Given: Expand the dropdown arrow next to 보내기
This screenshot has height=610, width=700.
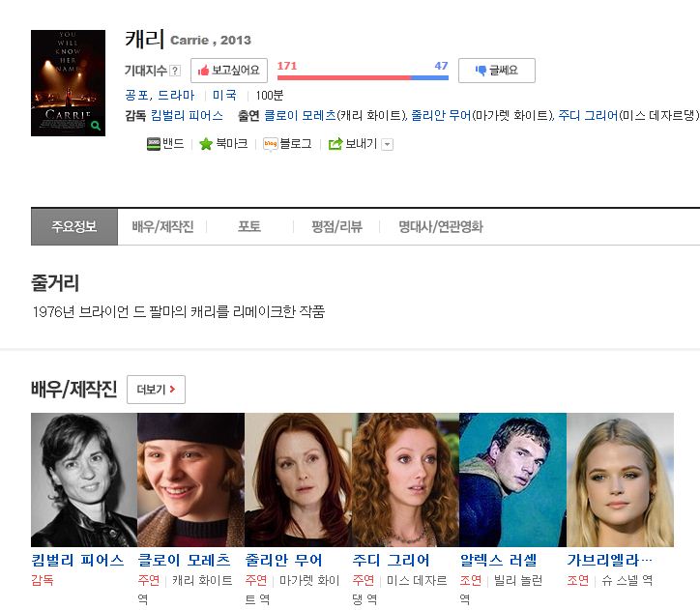Looking at the screenshot, I should [388, 144].
